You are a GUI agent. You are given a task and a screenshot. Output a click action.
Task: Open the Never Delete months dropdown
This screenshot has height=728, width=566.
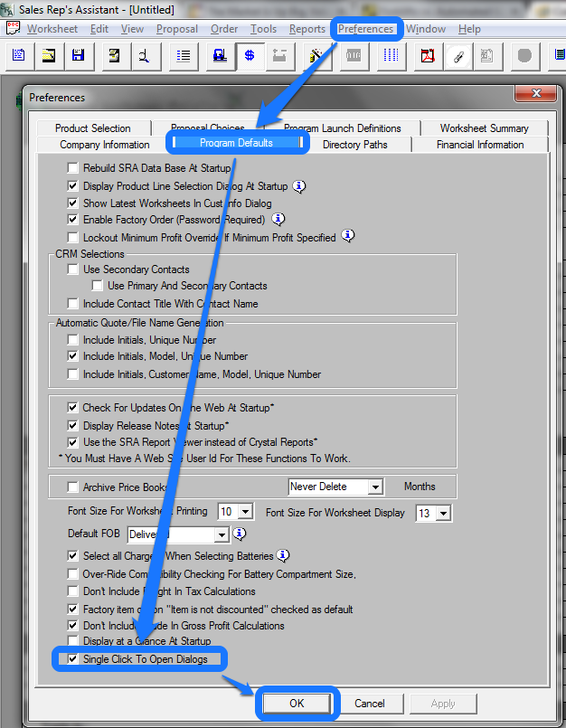click(x=375, y=487)
